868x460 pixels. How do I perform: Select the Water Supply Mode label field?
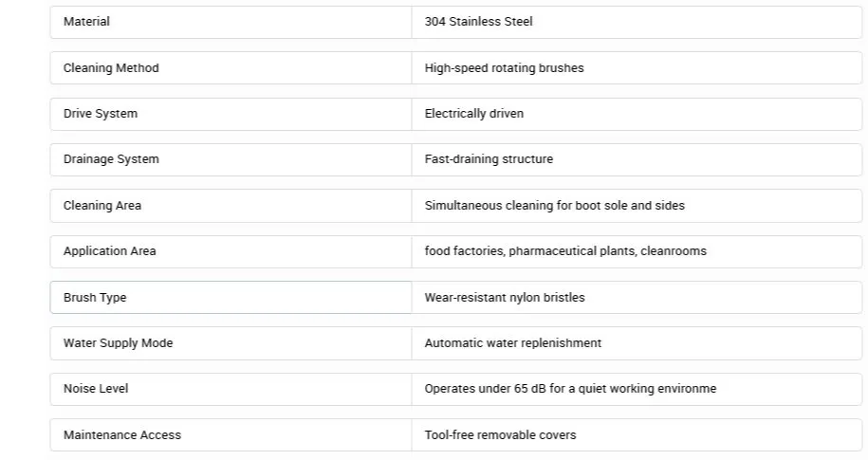[231, 343]
